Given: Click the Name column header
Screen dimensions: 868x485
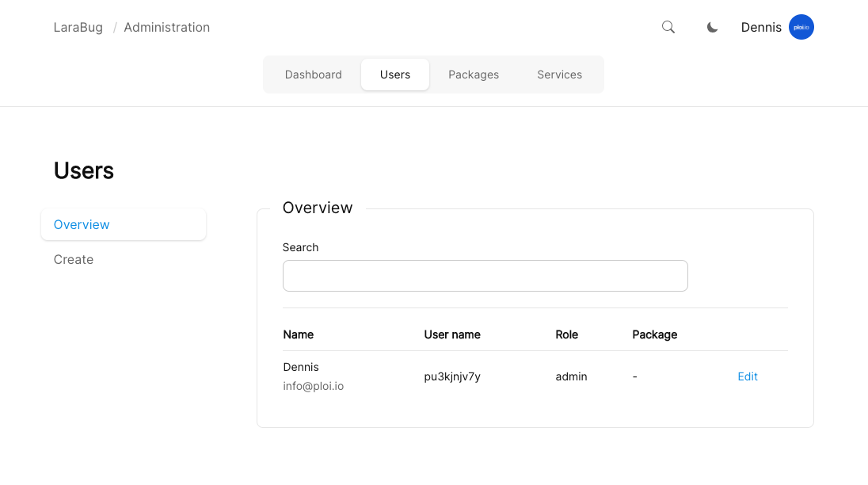Looking at the screenshot, I should [x=299, y=334].
